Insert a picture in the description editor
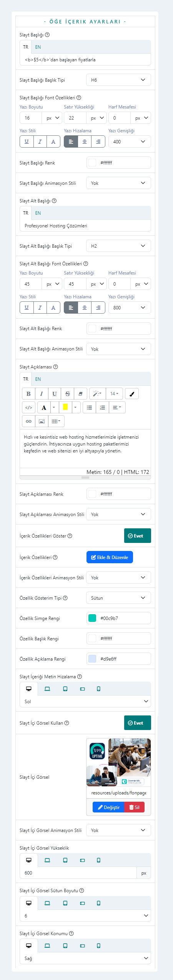The image size is (173, 980). (42, 421)
